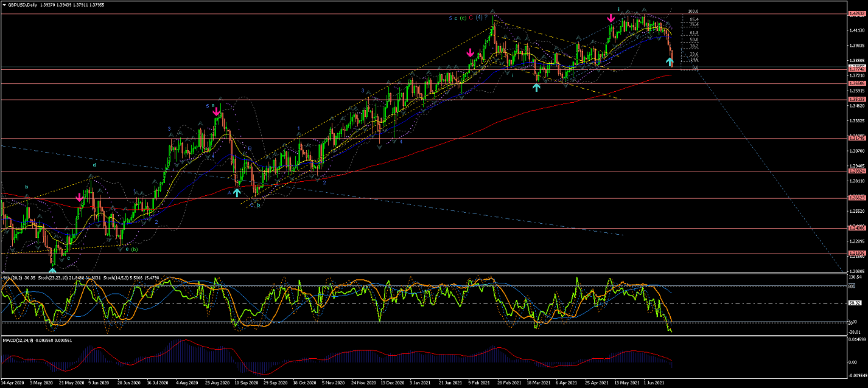Select pink down arrow before February 2021 peak
Viewport: 868px width, 388px height.
tap(471, 54)
